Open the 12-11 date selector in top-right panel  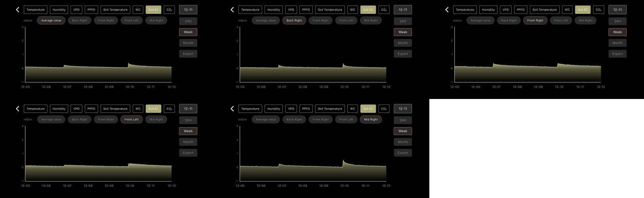tap(617, 10)
